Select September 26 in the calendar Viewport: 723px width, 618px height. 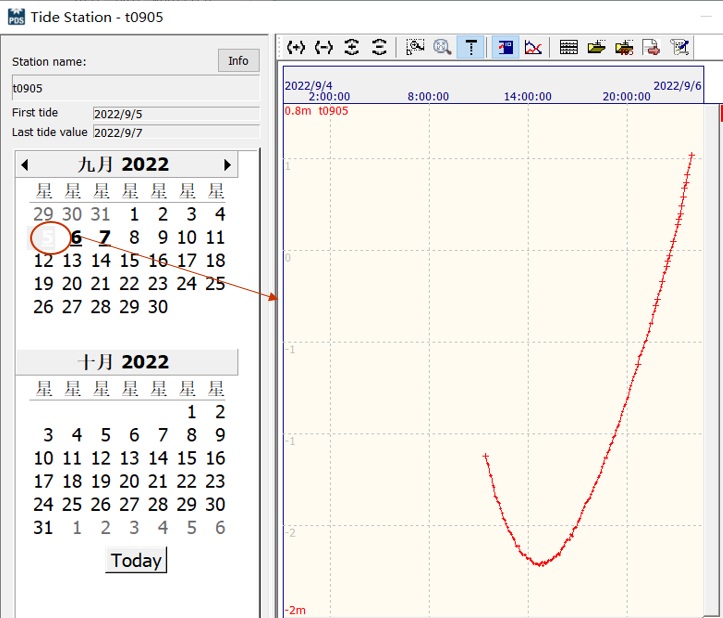[x=43, y=307]
